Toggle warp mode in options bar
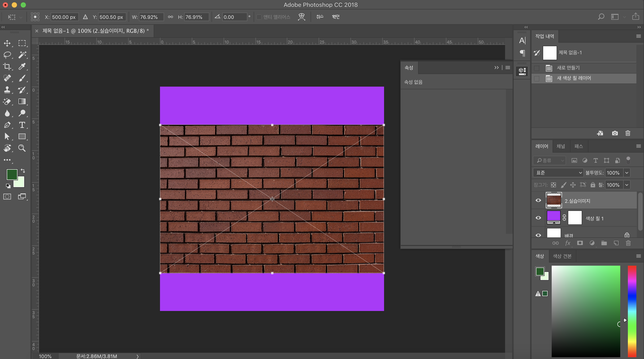This screenshot has width=644, height=359. coord(302,17)
